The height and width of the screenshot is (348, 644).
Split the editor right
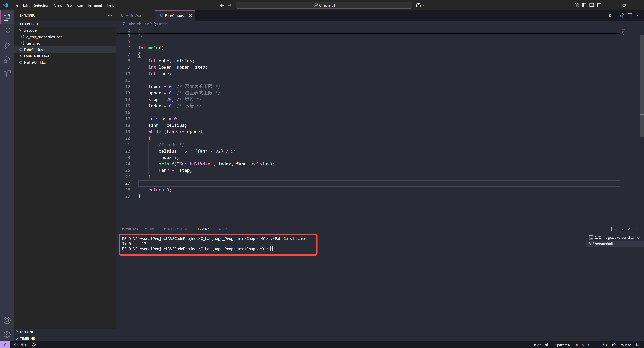pyautogui.click(x=630, y=15)
